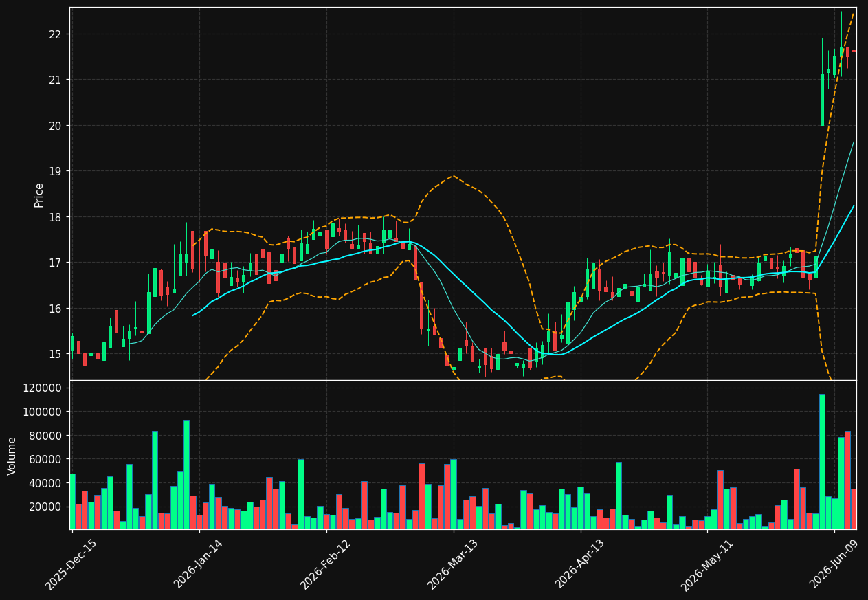Click the volume tick label 120000
This screenshot has width=868, height=600.
click(x=43, y=388)
